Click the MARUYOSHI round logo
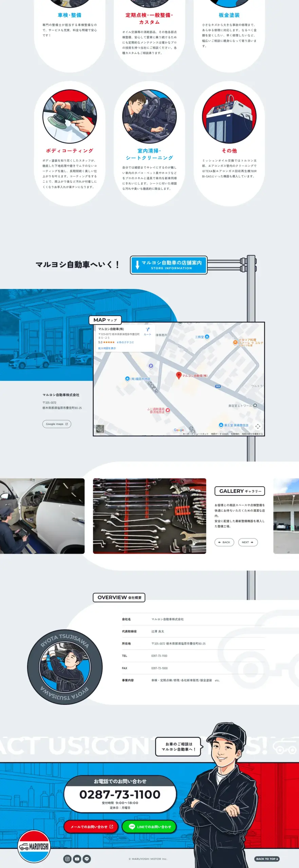This screenshot has height=868, width=299. [34, 846]
